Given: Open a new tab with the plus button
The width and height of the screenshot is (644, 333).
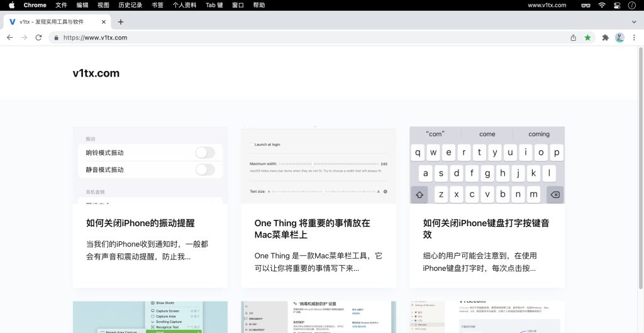Looking at the screenshot, I should pyautogui.click(x=120, y=22).
